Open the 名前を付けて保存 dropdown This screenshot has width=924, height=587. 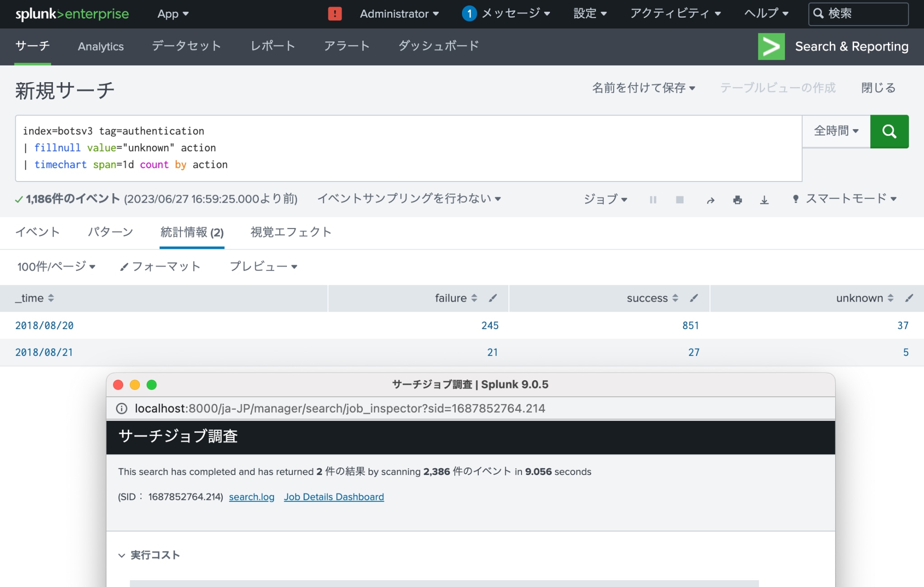pos(643,88)
